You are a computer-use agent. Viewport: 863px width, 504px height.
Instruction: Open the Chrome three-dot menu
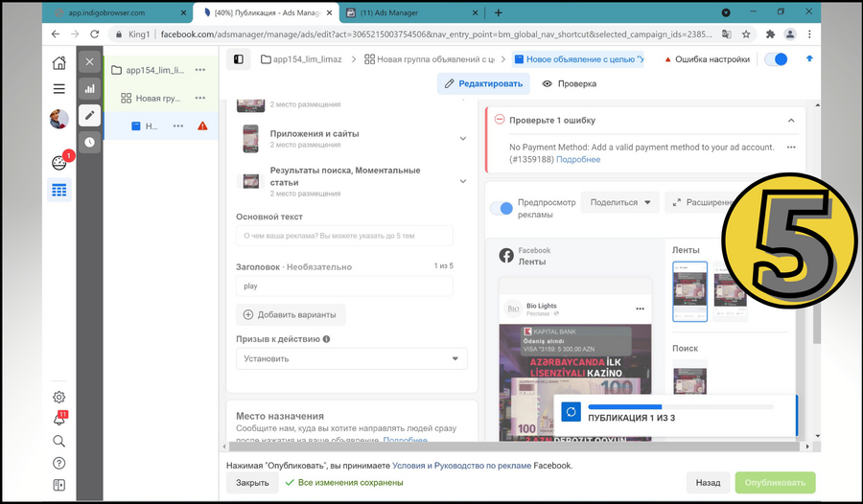pos(809,34)
